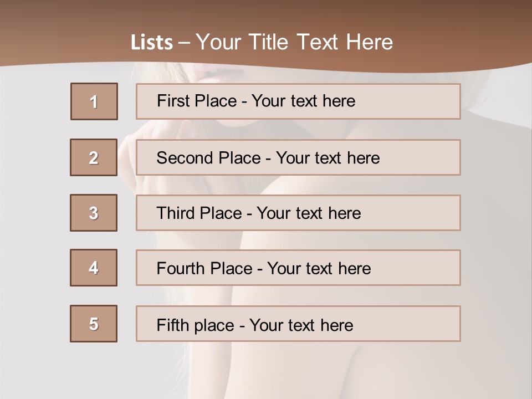Screen dimensions: 532x399
Task: Click the word Third in the list
Action: click(x=176, y=213)
